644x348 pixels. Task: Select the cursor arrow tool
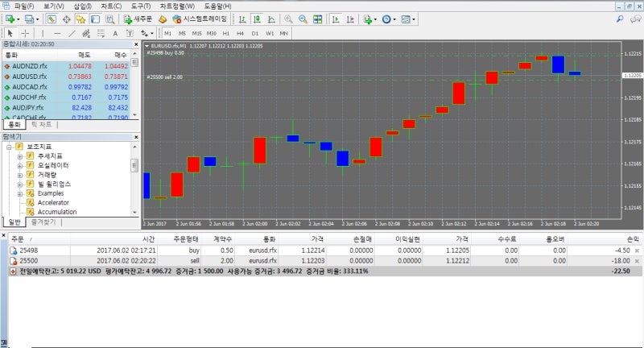pos(10,33)
